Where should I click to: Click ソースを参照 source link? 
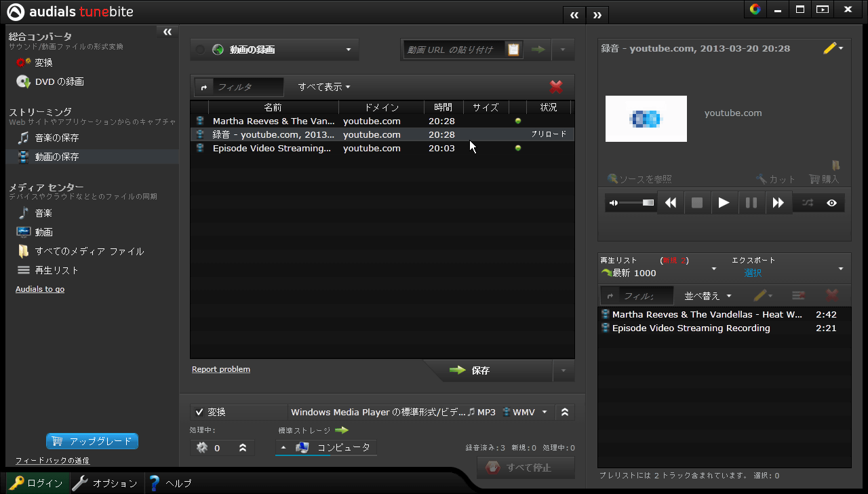(x=639, y=179)
